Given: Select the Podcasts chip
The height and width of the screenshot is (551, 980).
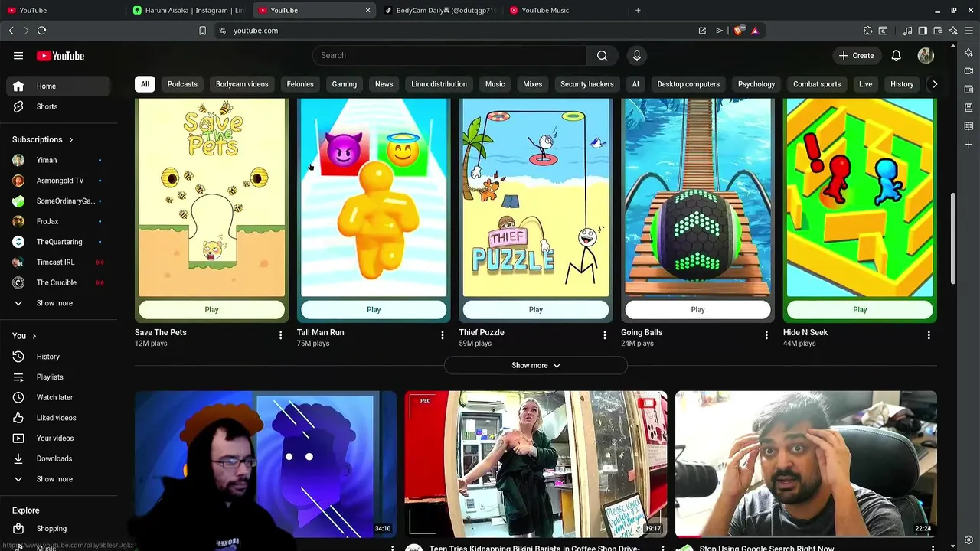Looking at the screenshot, I should (182, 84).
